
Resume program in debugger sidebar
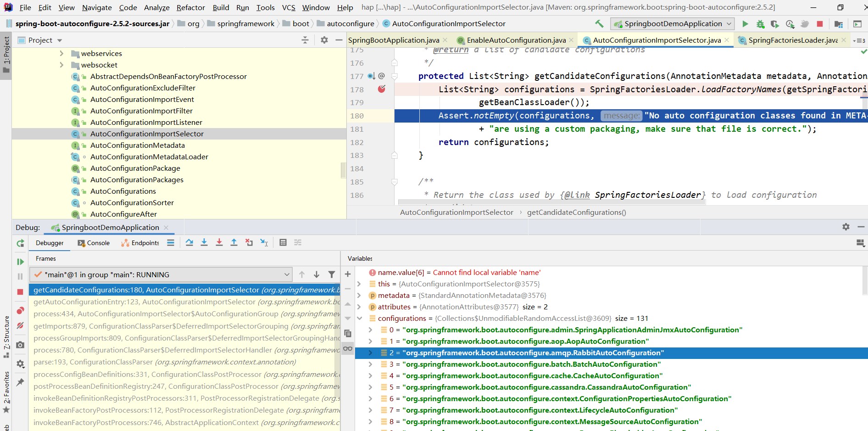[20, 262]
